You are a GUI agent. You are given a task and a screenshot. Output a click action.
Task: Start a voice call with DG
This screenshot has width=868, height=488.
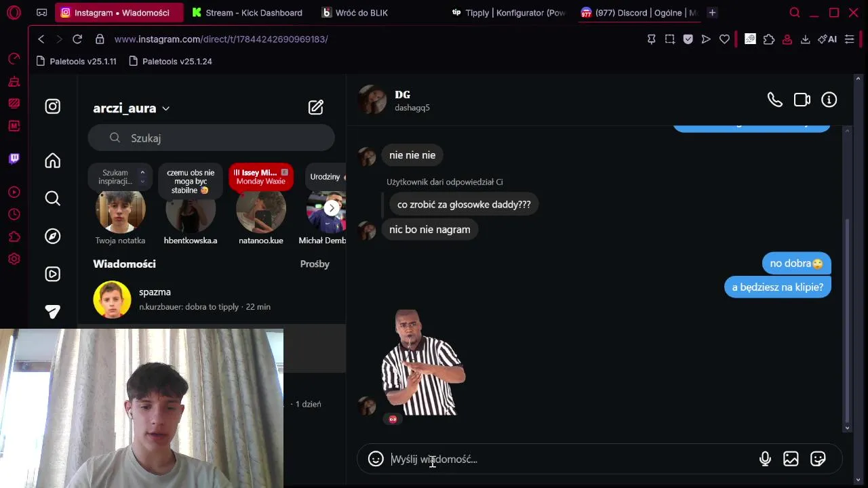tap(774, 100)
